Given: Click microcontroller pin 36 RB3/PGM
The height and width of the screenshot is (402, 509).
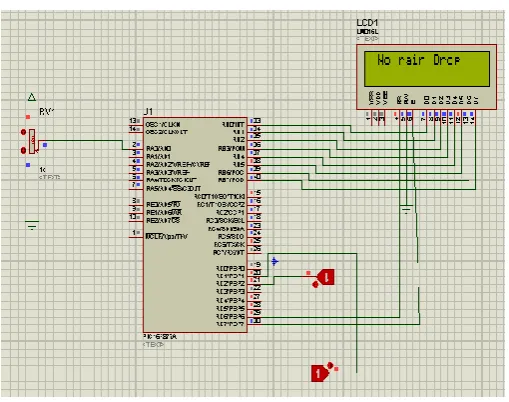Looking at the screenshot, I should click(254, 149).
